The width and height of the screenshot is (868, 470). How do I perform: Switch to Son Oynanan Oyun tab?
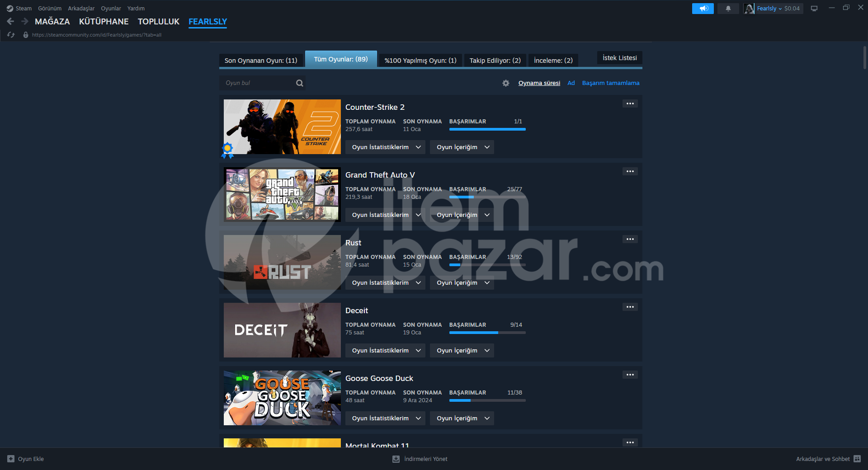point(261,61)
